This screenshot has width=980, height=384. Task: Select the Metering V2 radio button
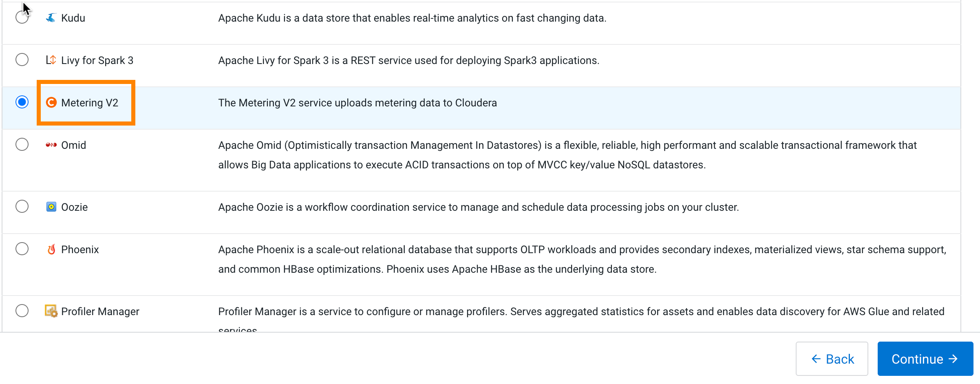(x=22, y=102)
